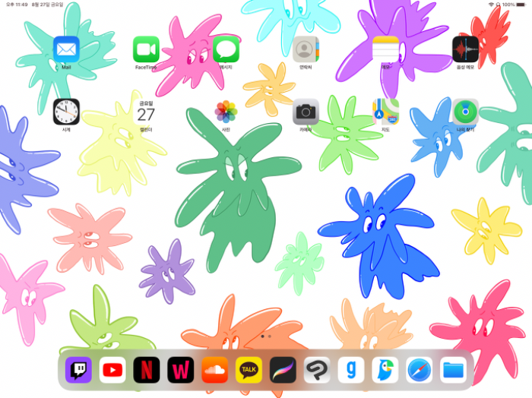Open SoundCloud from the dock
The height and width of the screenshot is (398, 532).
coord(214,370)
